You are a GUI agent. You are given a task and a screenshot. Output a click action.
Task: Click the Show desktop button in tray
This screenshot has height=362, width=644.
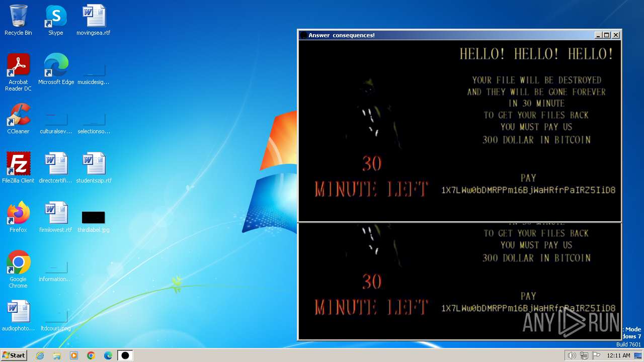coord(638,355)
